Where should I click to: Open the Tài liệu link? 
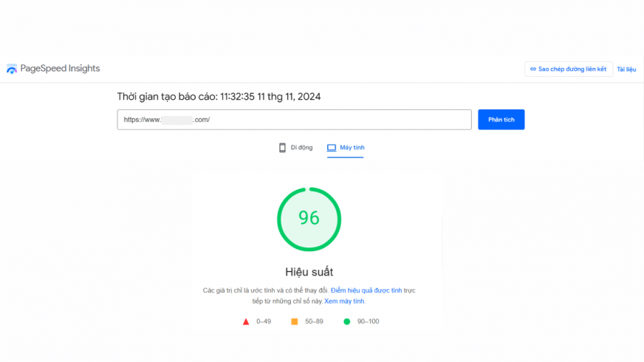(x=626, y=69)
